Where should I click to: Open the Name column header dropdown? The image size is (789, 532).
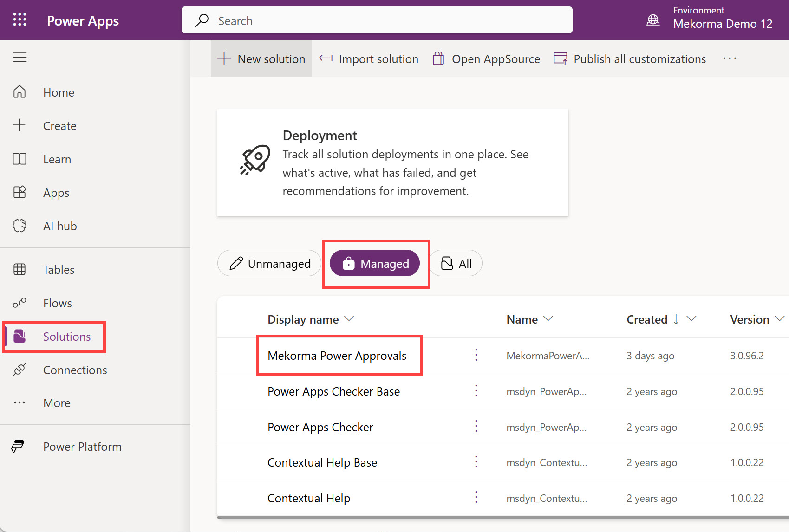click(548, 319)
